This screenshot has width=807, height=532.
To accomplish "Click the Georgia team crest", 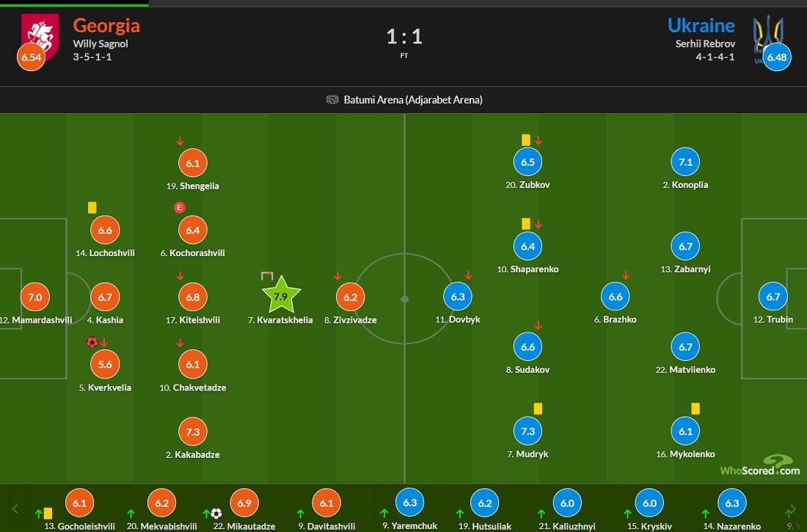I will 40,36.
